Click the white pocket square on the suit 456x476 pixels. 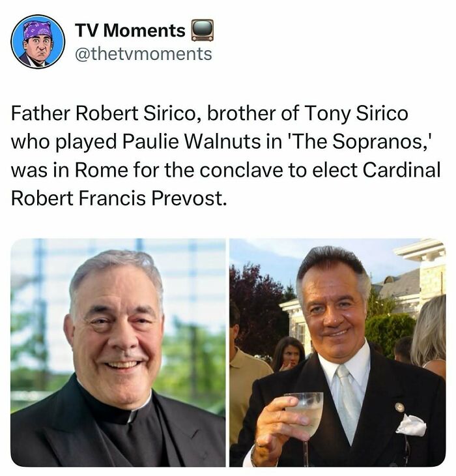[x=410, y=425]
